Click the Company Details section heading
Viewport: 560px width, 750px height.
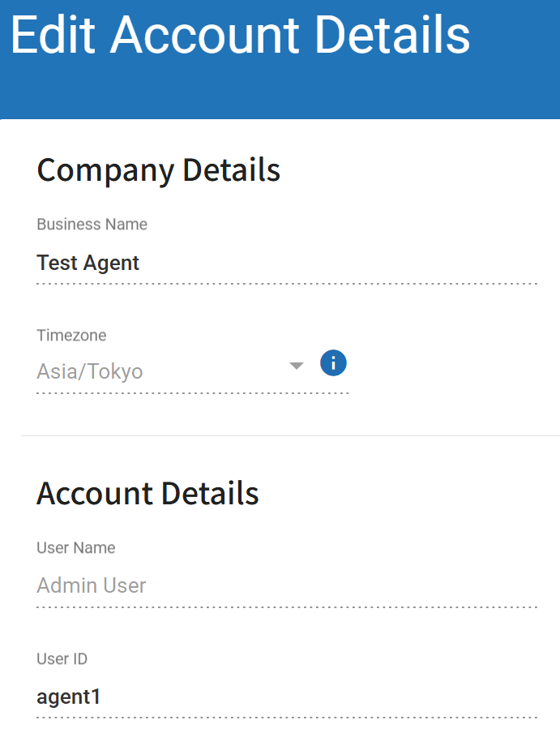159,170
